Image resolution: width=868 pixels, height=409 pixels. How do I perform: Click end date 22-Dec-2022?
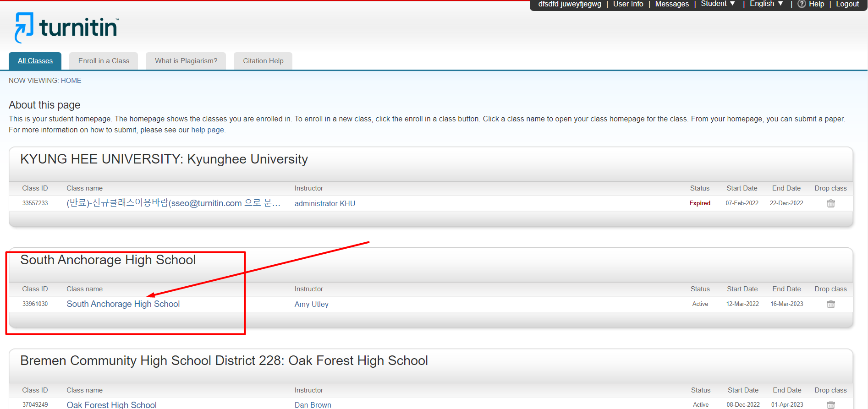[x=786, y=203]
